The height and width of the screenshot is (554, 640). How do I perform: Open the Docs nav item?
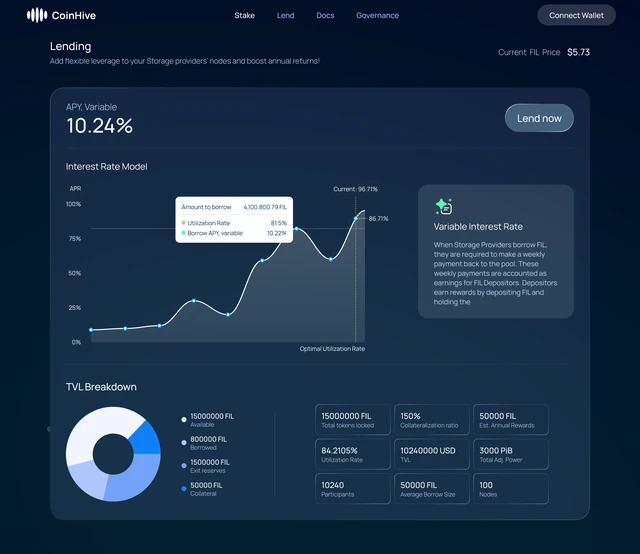(x=325, y=16)
